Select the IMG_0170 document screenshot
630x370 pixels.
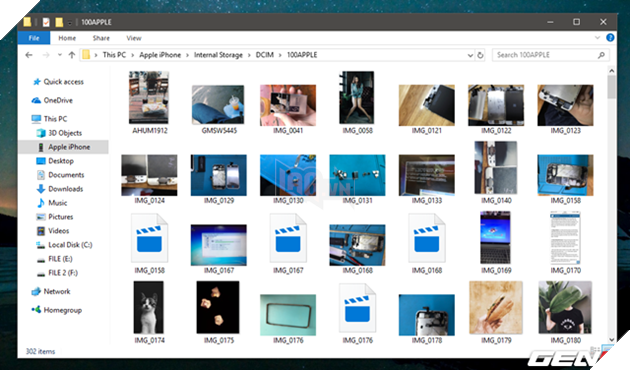pos(565,237)
